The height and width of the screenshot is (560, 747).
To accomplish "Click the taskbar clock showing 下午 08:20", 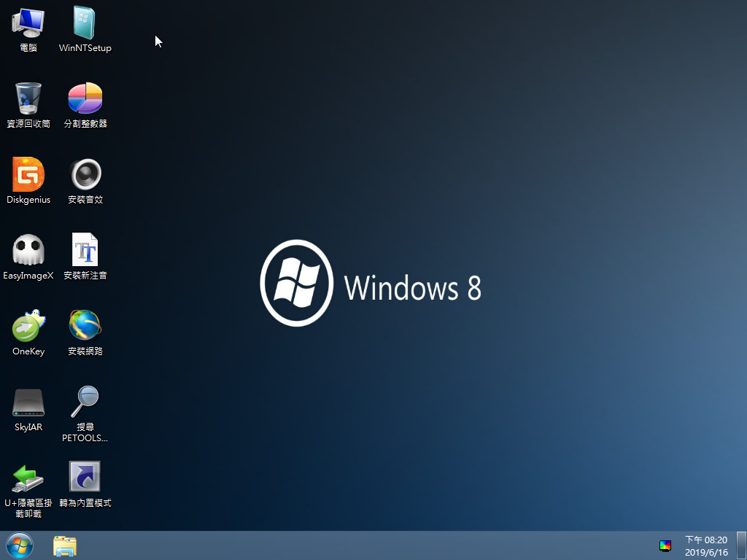I will [706, 540].
